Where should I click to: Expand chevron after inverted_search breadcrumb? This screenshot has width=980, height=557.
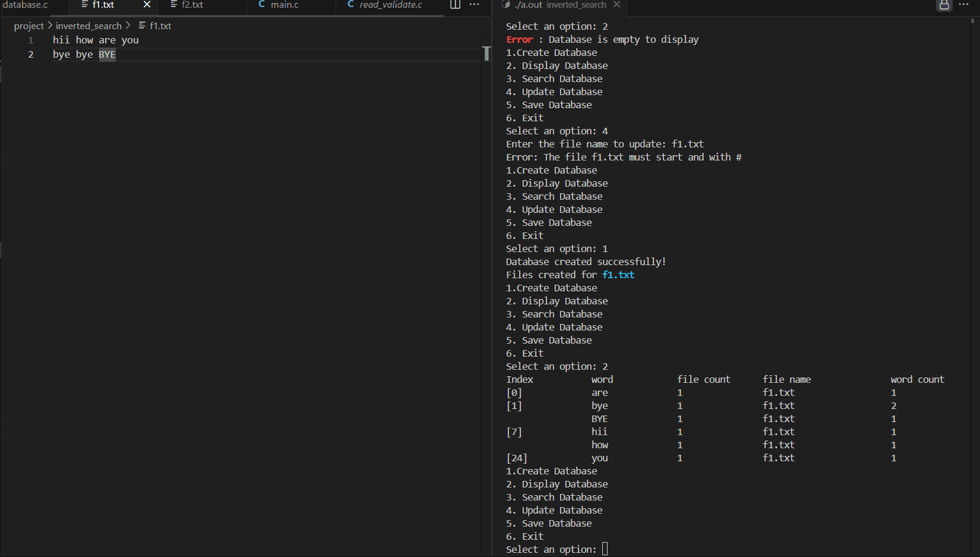click(128, 26)
